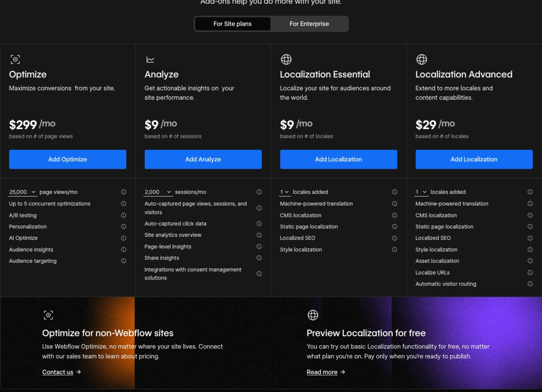The width and height of the screenshot is (542, 392).
Task: Show info for Essential Localized SEO
Action: pyautogui.click(x=394, y=238)
